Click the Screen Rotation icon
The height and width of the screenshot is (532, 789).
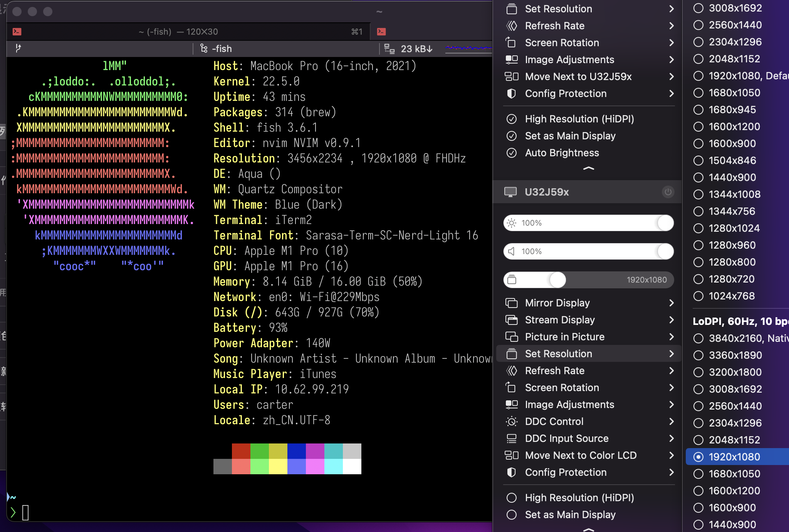(x=512, y=388)
